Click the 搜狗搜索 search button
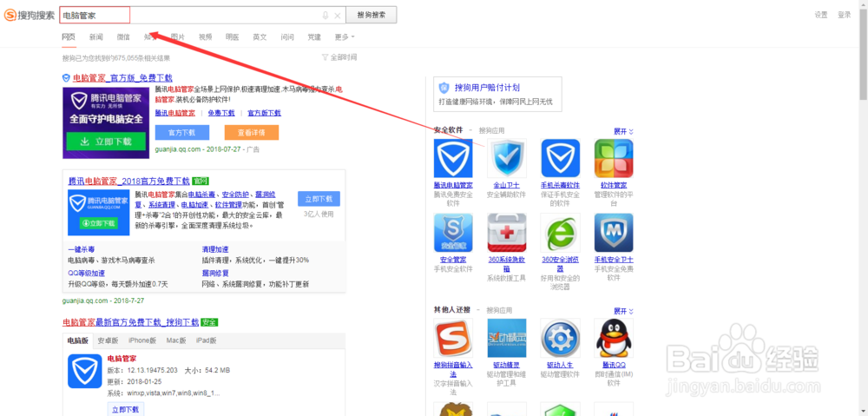The height and width of the screenshot is (416, 868). [371, 15]
